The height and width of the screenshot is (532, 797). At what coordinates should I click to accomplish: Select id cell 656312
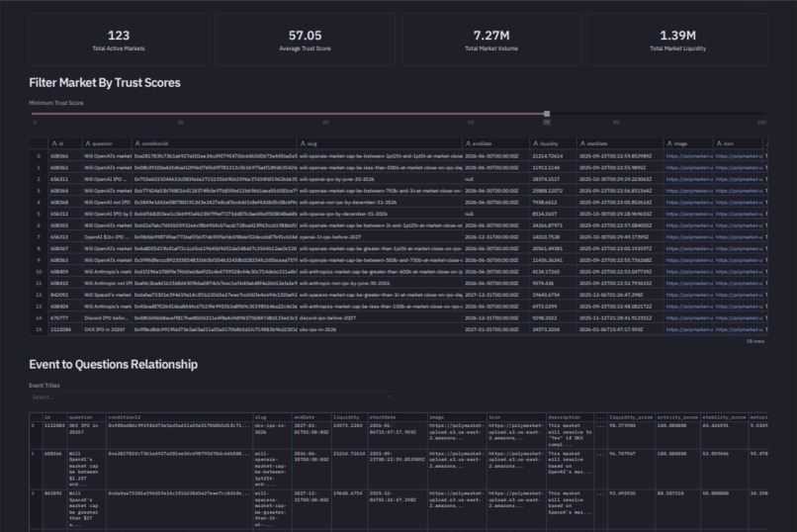point(64,214)
